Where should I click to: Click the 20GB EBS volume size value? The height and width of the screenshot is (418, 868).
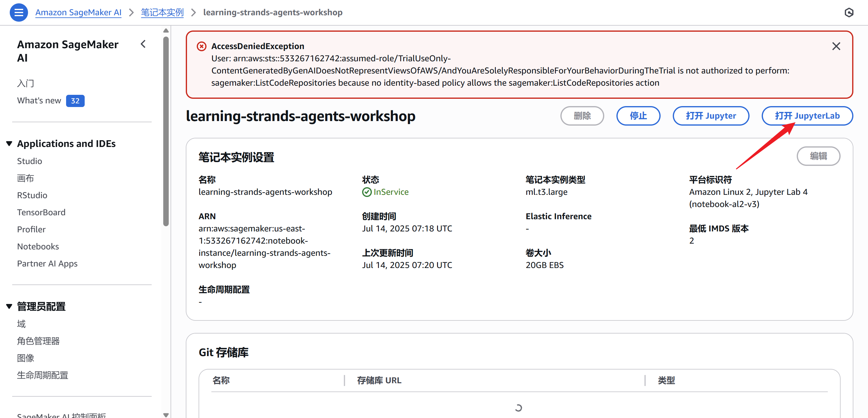pos(545,265)
